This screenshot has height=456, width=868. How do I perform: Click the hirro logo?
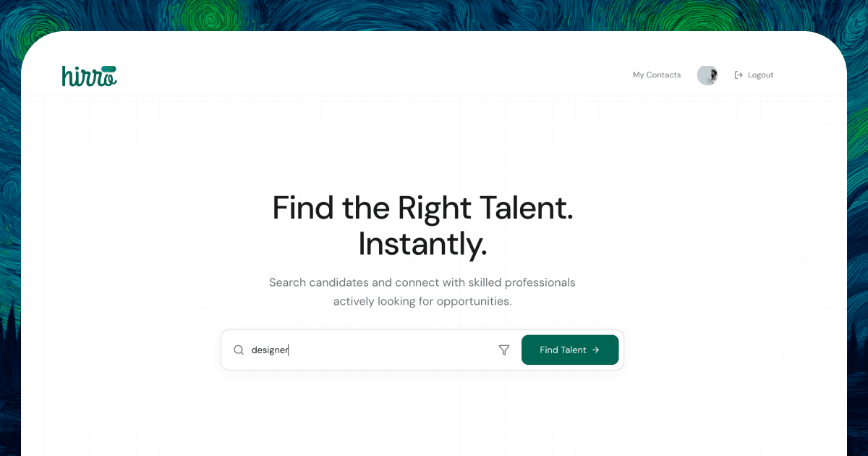pos(89,76)
